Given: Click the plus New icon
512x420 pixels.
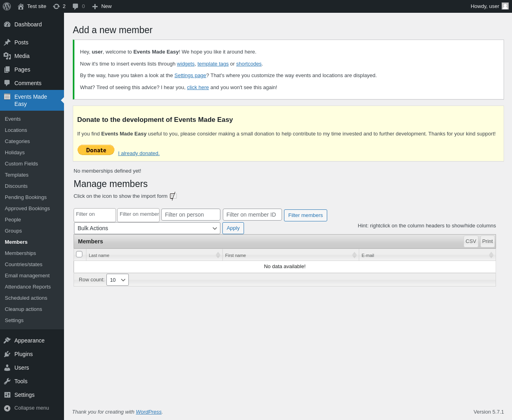Looking at the screenshot, I should [x=95, y=6].
